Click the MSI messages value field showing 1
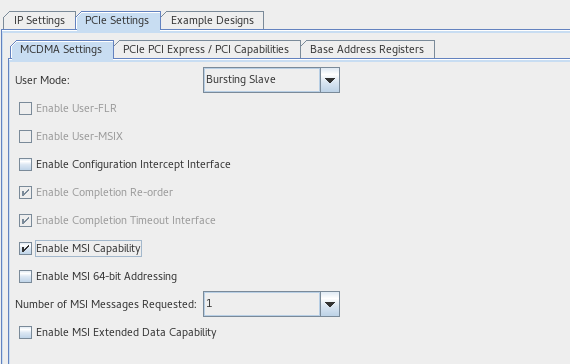The image size is (570, 364). point(262,304)
